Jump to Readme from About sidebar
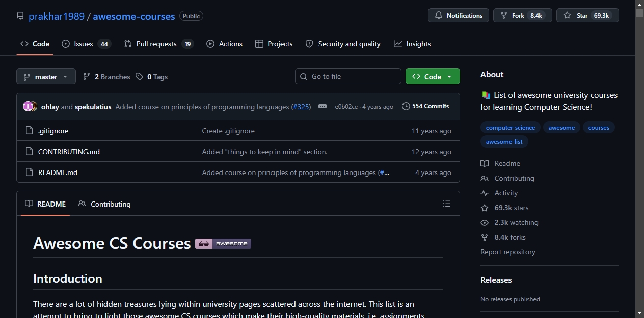644x318 pixels. [500, 163]
